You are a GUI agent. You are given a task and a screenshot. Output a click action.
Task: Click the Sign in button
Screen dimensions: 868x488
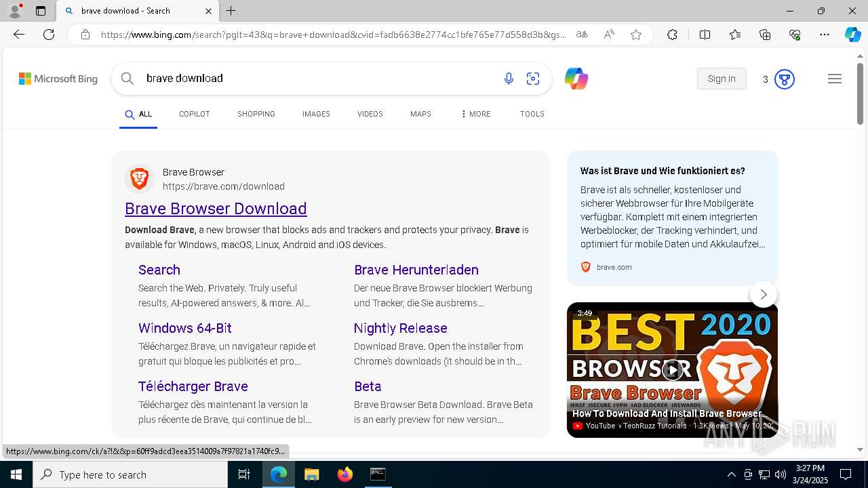coord(722,79)
